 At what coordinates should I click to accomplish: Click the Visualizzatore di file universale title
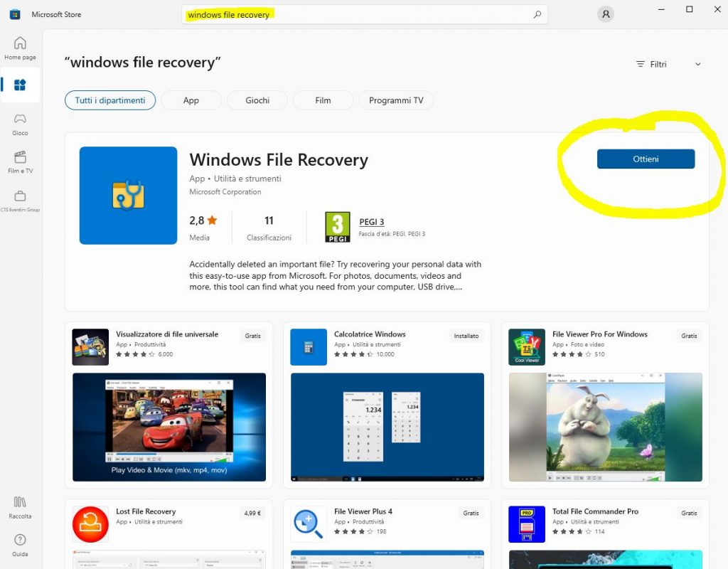tap(167, 334)
